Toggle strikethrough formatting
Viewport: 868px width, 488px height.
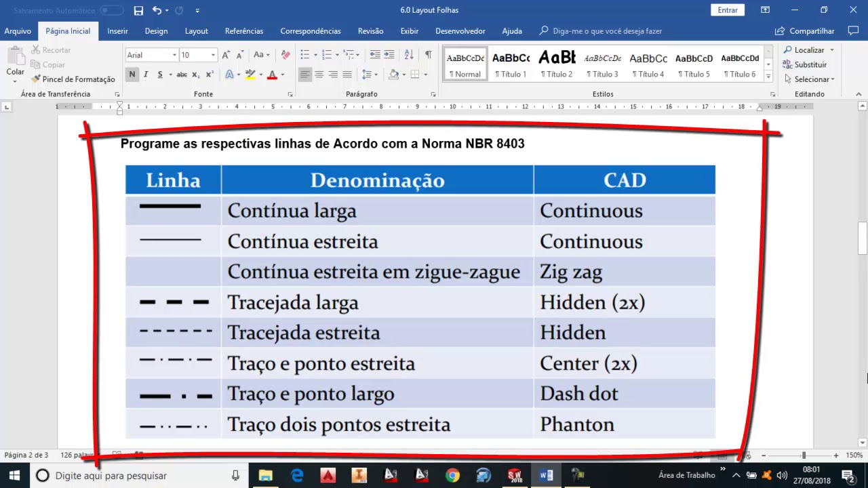coord(182,75)
